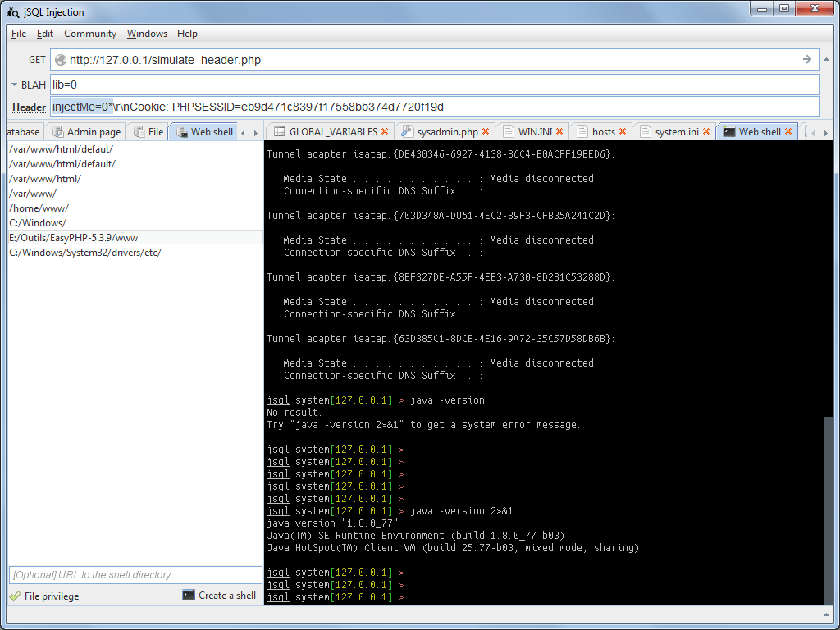Image resolution: width=840 pixels, height=630 pixels.
Task: Click the submit arrow beside the URL field
Action: pos(806,59)
